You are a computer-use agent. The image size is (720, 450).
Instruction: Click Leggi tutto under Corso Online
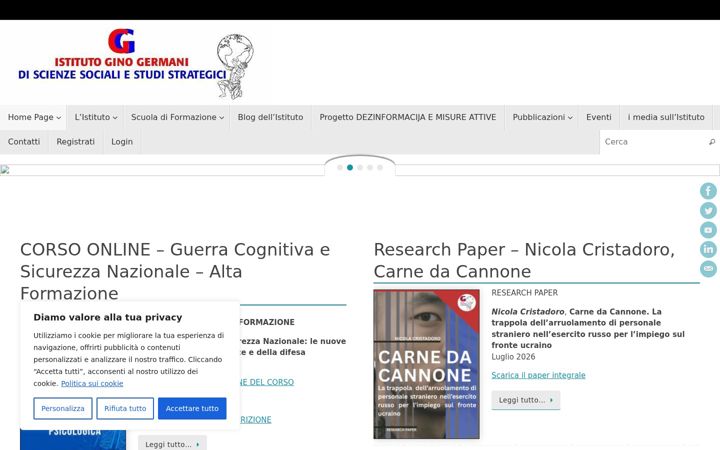[172, 444]
